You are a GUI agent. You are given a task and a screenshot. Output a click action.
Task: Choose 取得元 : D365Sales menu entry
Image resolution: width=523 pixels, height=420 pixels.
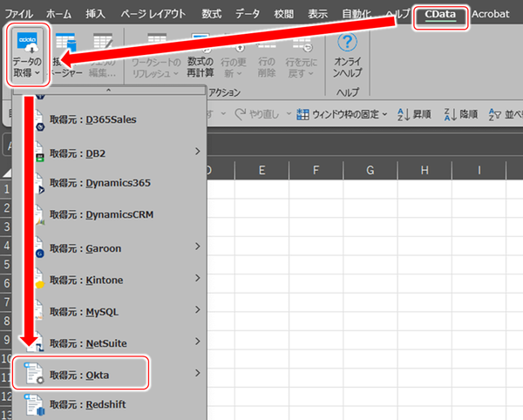click(109, 120)
